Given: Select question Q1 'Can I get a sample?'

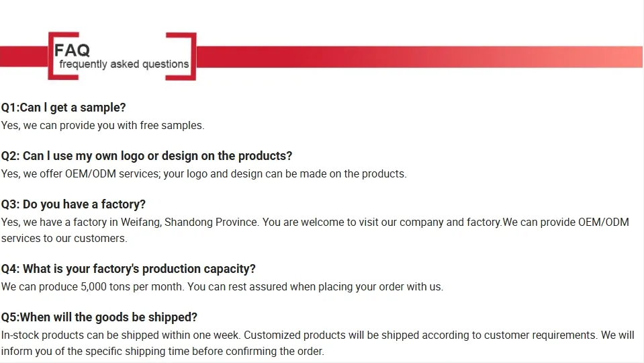Looking at the screenshot, I should click(x=64, y=108).
